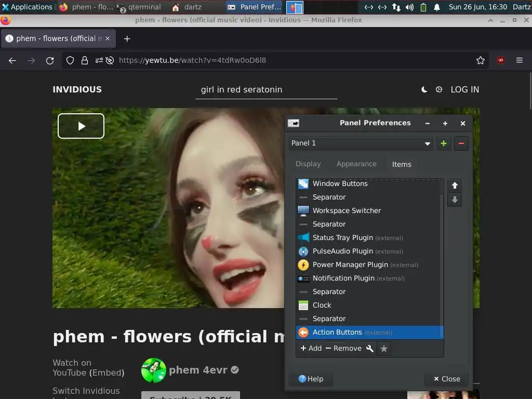Click the workspace switcher in the top panel

295,7
